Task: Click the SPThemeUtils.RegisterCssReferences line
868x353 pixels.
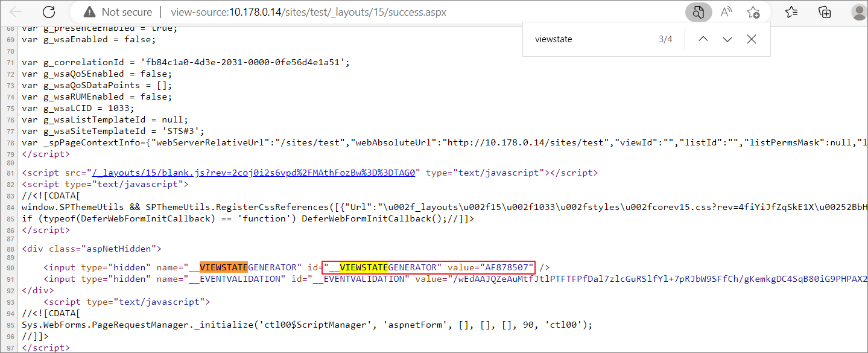Action: pos(445,207)
